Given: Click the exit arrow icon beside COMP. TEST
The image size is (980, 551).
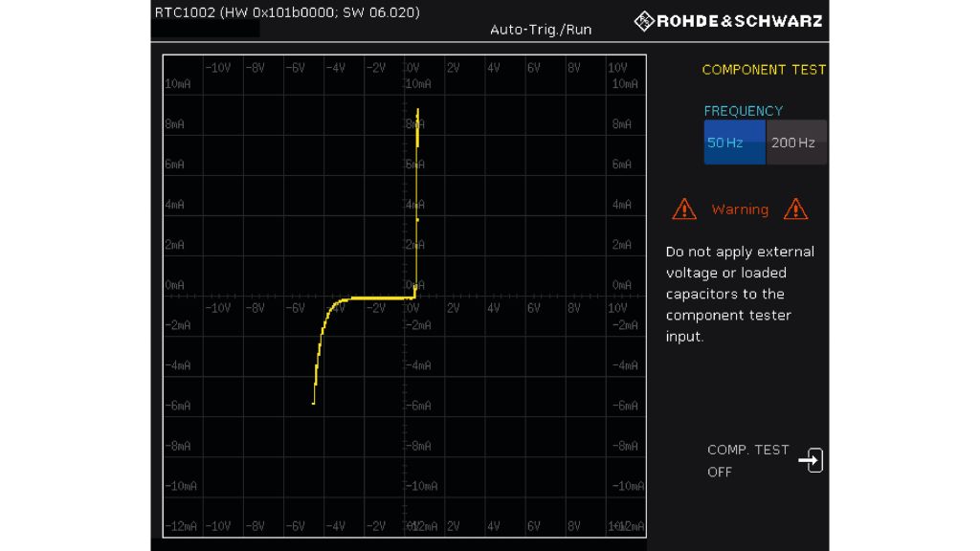Looking at the screenshot, I should pyautogui.click(x=811, y=461).
